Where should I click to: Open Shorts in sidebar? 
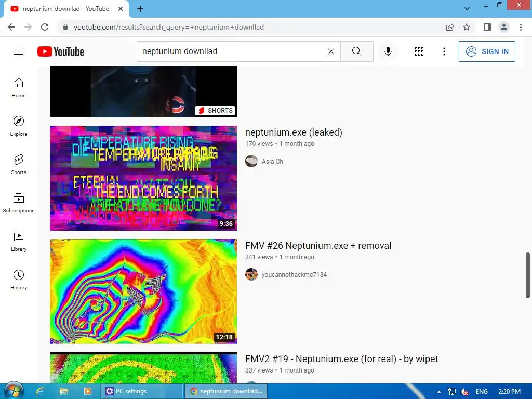[x=19, y=165]
